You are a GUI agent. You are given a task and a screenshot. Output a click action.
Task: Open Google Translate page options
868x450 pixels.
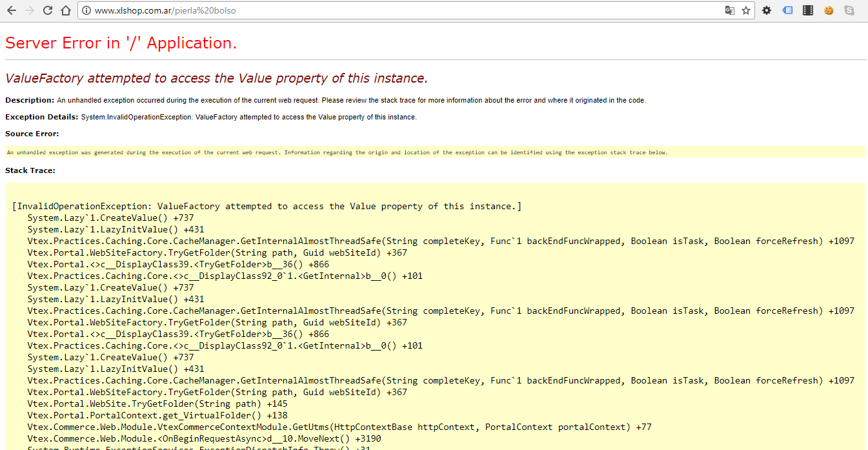[x=730, y=10]
